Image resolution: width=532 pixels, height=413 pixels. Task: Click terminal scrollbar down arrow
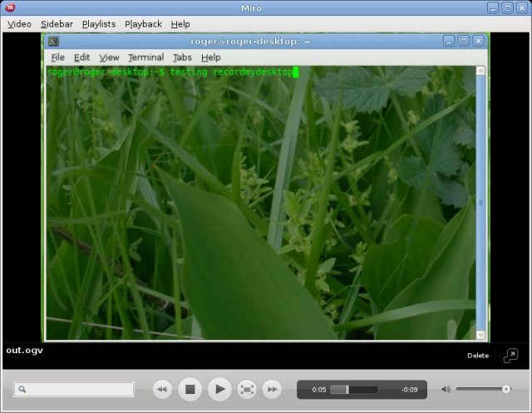[480, 335]
